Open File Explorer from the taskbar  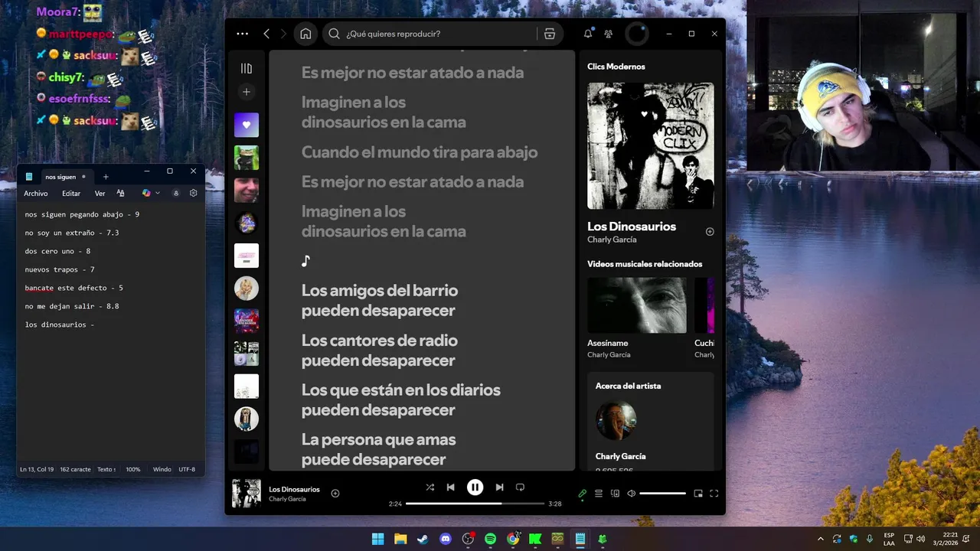400,539
